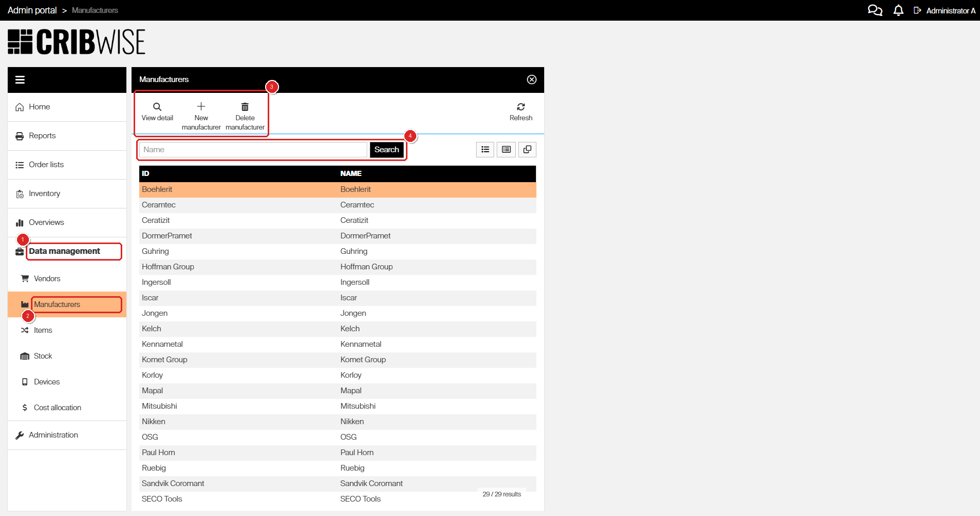
Task: Open Inventory in the sidebar
Action: coord(67,193)
